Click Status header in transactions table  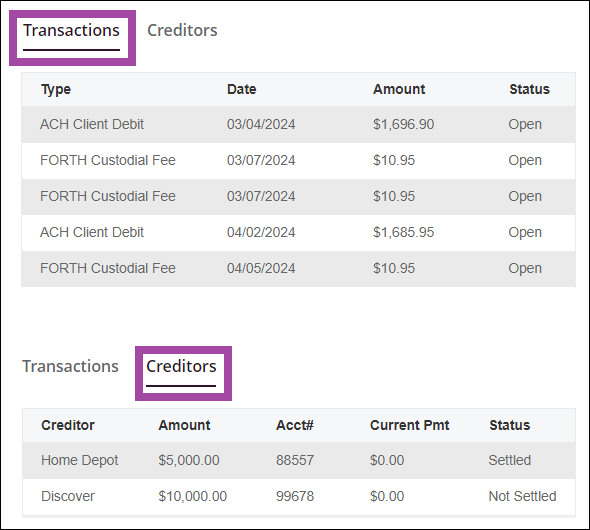[529, 89]
